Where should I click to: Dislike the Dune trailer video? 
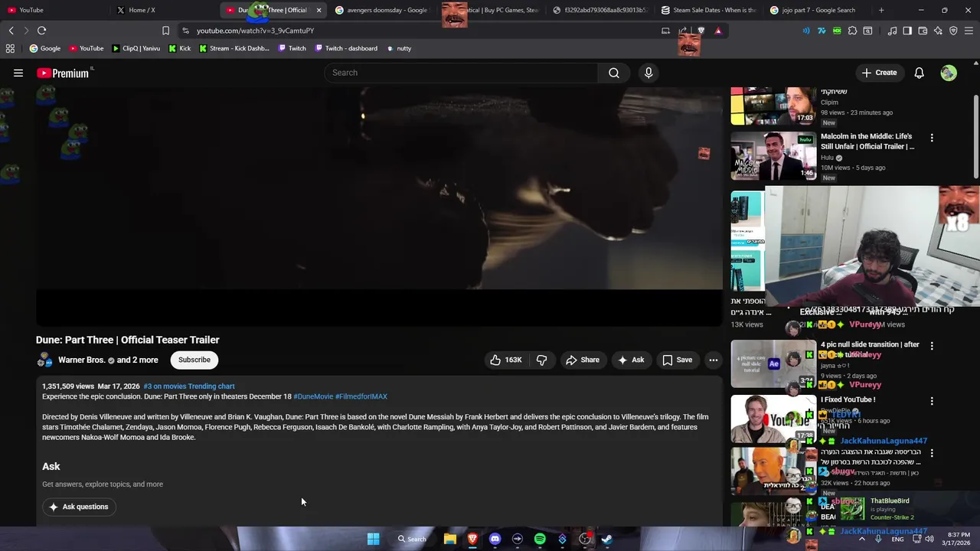point(541,360)
